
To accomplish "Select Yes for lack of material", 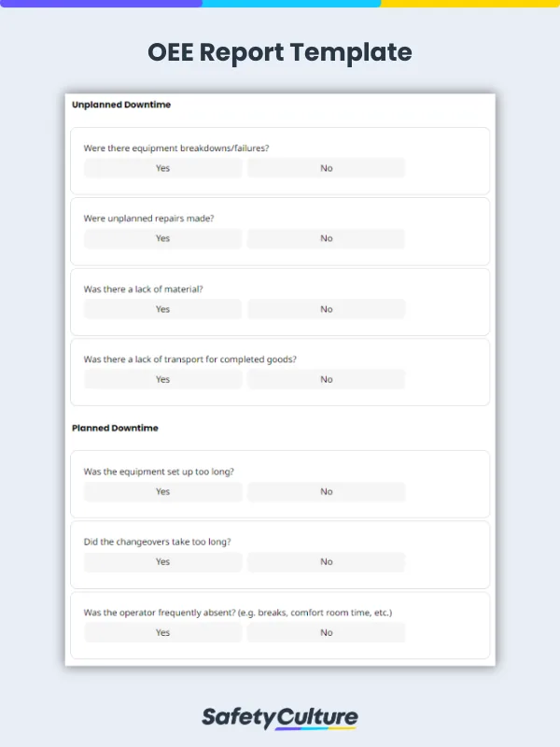I will point(161,309).
